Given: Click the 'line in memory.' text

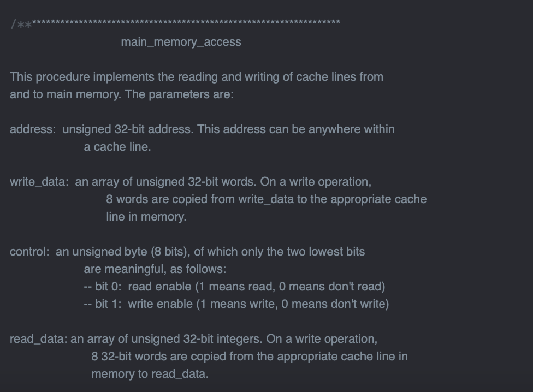Looking at the screenshot, I should coord(146,217).
